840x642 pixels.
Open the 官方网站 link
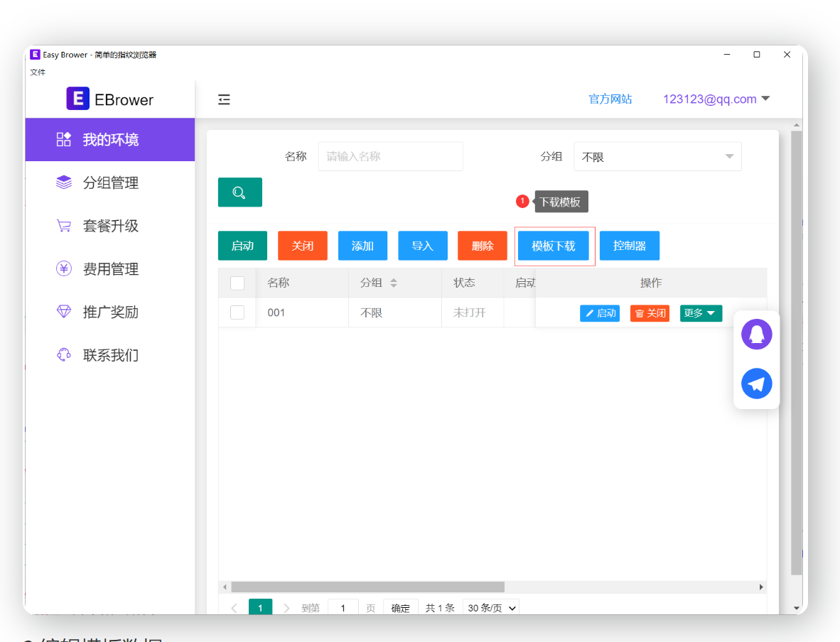tap(610, 99)
